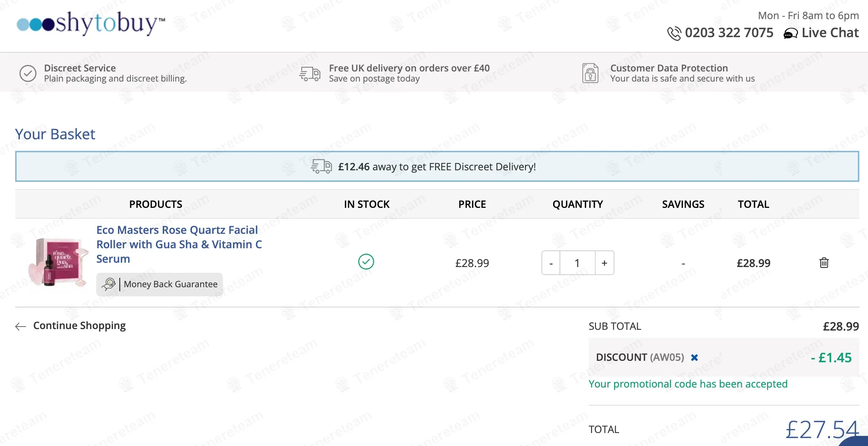Click Your data is safe and secure text
Screen dimensions: 868x446
[683, 79]
